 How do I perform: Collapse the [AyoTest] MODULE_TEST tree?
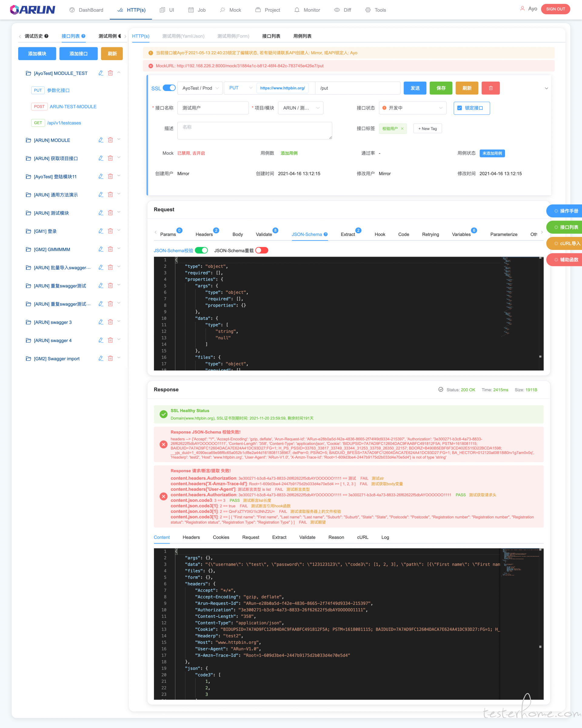tap(119, 72)
